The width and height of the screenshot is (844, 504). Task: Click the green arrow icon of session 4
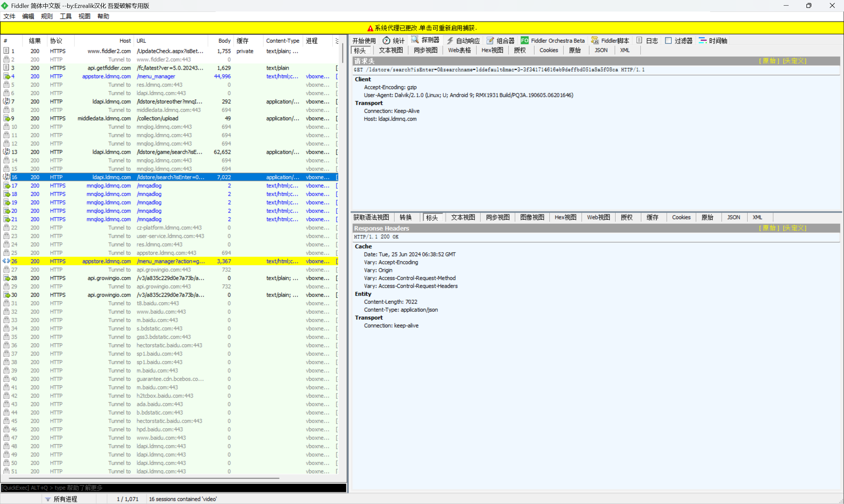[x=7, y=76]
